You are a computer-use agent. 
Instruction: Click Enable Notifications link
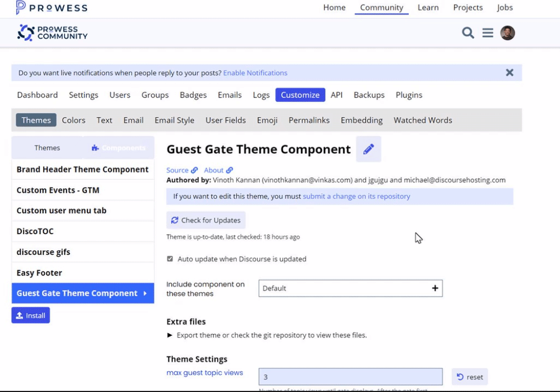pyautogui.click(x=255, y=73)
